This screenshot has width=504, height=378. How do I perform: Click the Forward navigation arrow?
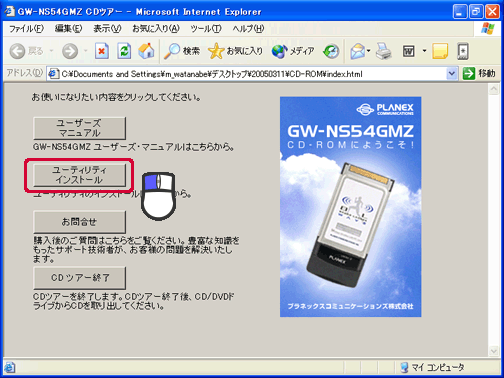point(70,51)
